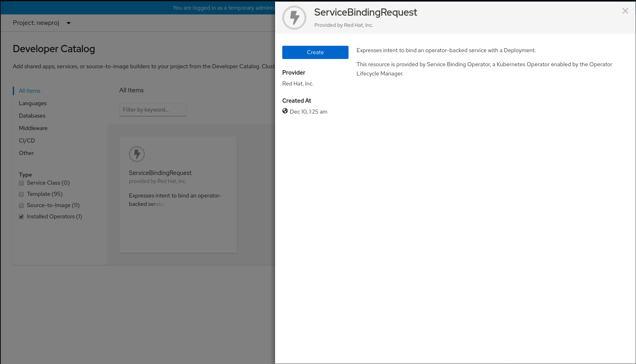This screenshot has width=636, height=364.
Task: Select the Other category
Action: click(x=26, y=153)
